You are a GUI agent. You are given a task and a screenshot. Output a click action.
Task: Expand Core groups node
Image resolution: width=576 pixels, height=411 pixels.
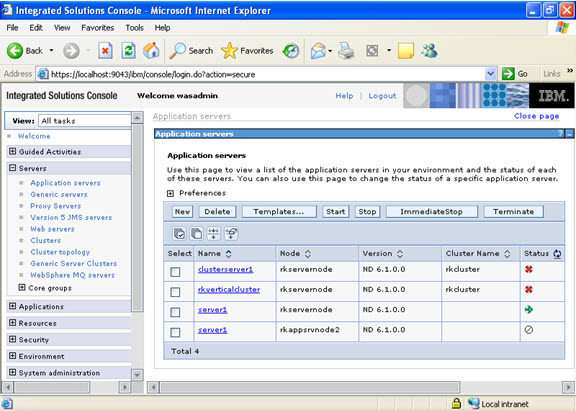(x=22, y=288)
